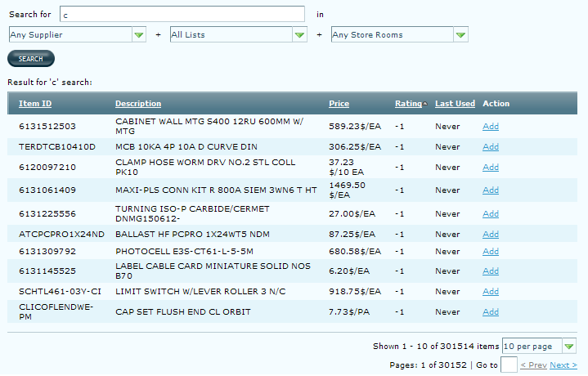The image size is (588, 376).
Task: Add CABINET WALL MTG S400 item
Action: pyautogui.click(x=491, y=126)
